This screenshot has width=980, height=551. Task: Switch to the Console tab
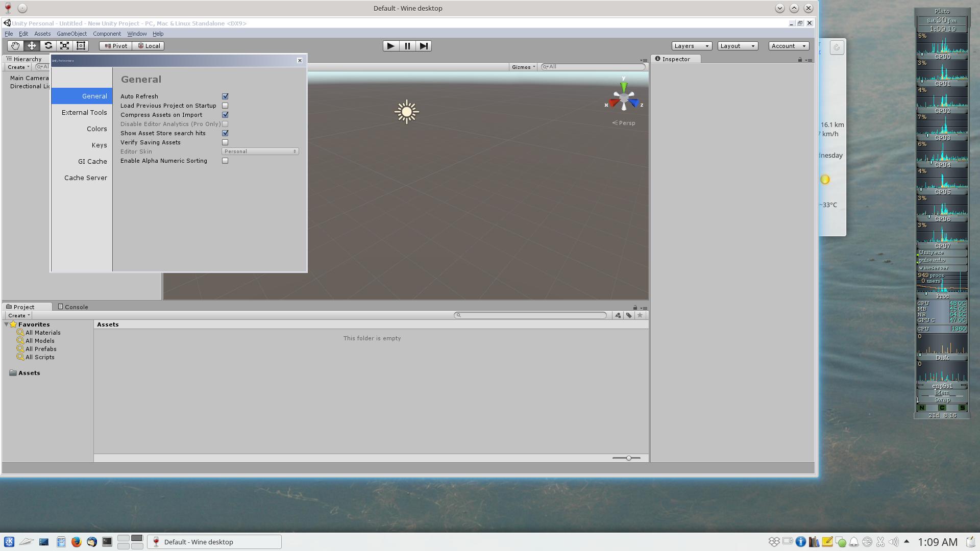click(73, 307)
